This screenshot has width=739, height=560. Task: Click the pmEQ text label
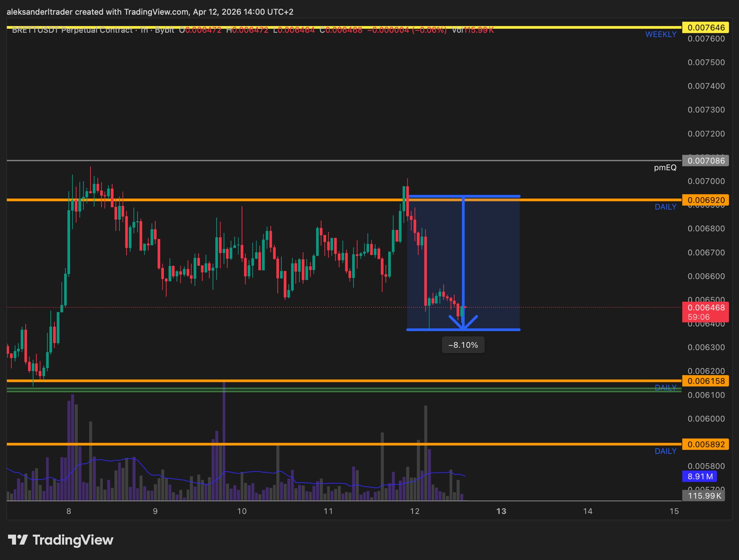[x=665, y=167]
